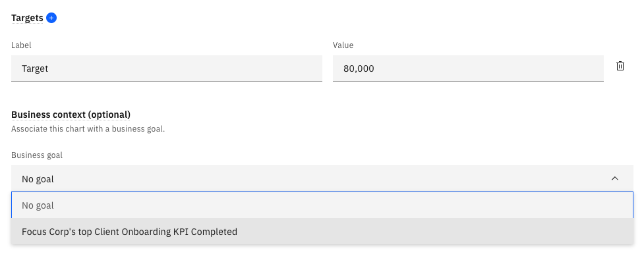Click the Business goal caption above the dropdown

pyautogui.click(x=37, y=155)
